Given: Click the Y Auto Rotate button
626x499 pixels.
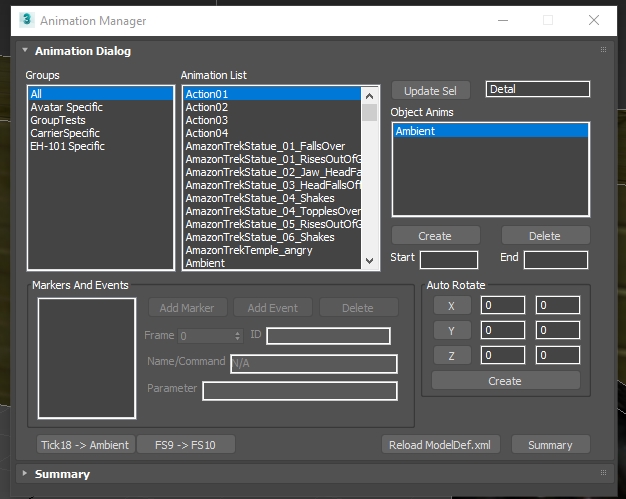Looking at the screenshot, I should tap(452, 331).
